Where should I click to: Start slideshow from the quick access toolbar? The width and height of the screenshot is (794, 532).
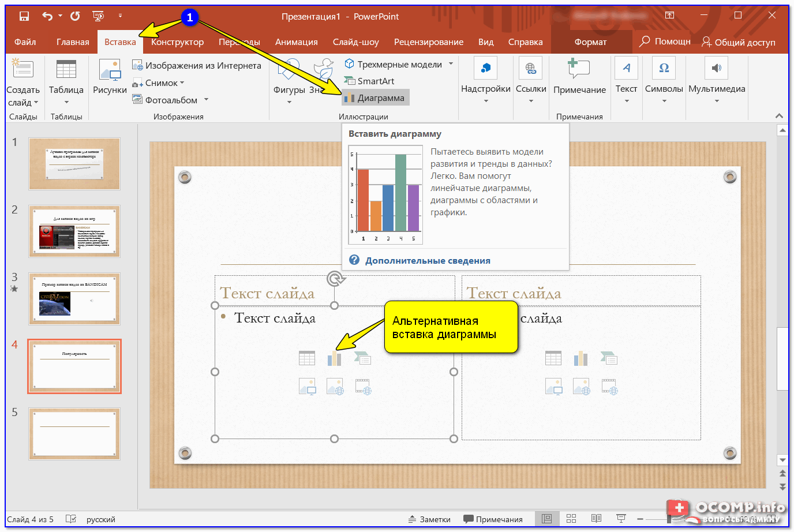[98, 16]
